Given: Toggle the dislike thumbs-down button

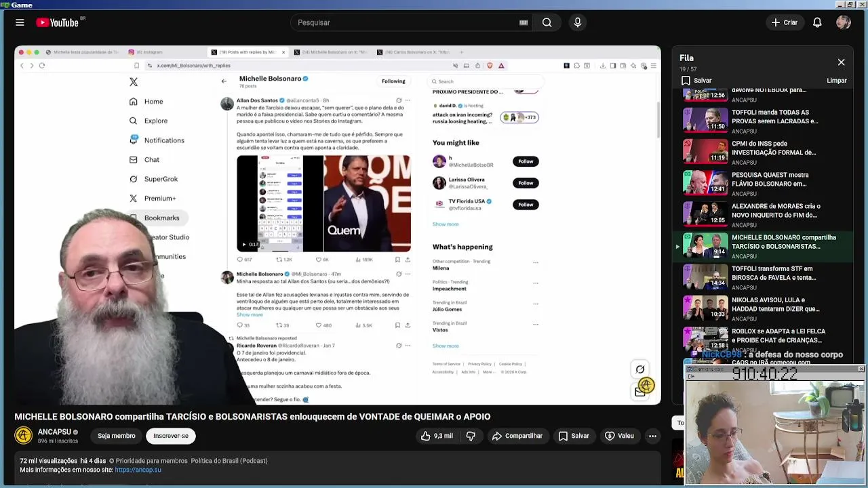Looking at the screenshot, I should [471, 436].
